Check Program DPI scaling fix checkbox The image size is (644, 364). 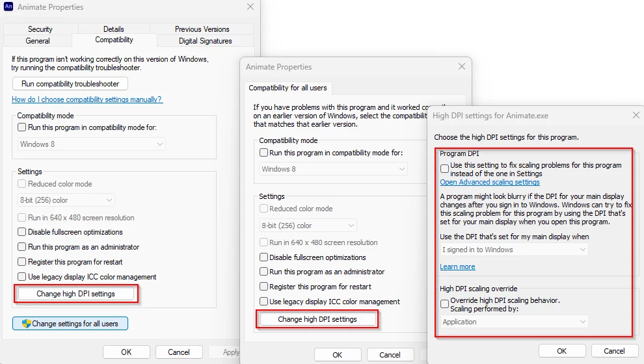444,168
